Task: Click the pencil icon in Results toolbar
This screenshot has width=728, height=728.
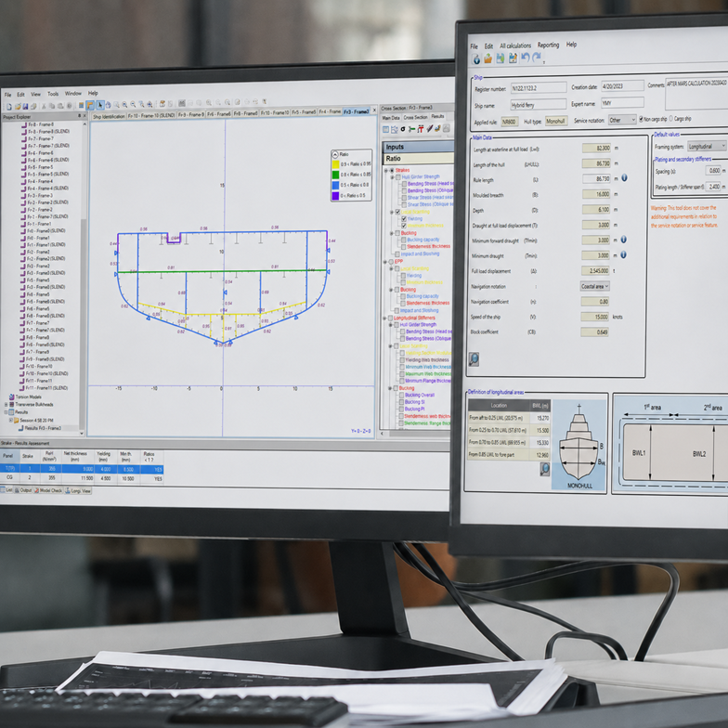Action: click(x=429, y=129)
